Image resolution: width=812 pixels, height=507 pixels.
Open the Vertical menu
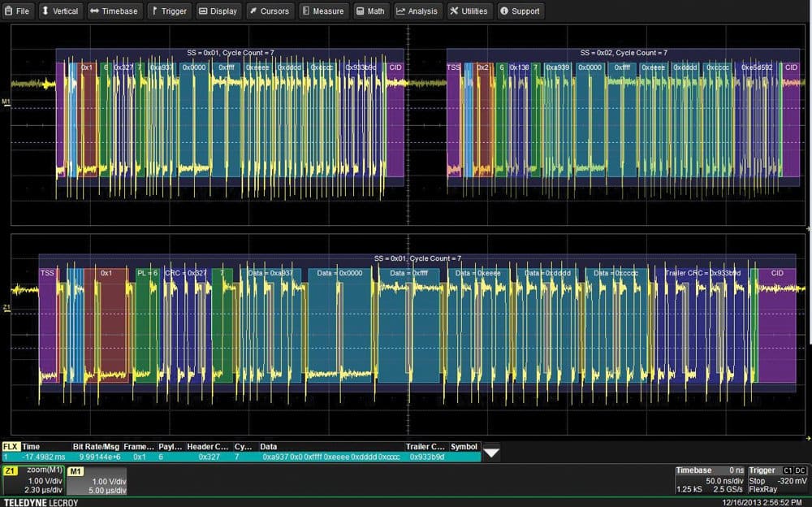tap(59, 11)
